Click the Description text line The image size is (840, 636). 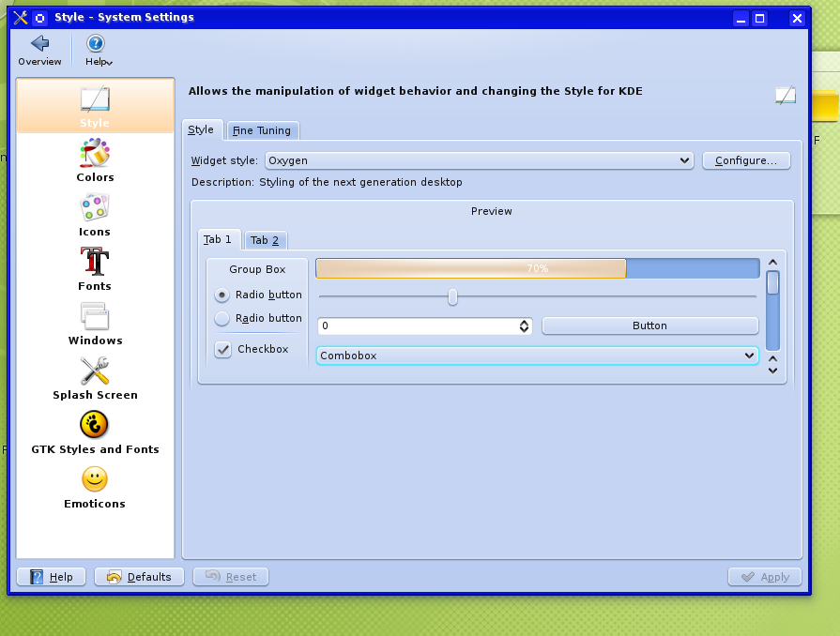(327, 183)
